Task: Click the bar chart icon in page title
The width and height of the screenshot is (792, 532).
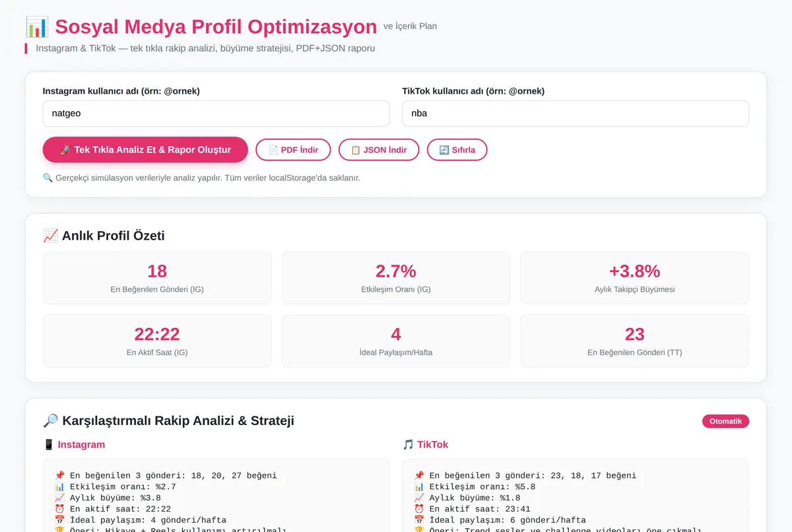Action: (x=37, y=27)
